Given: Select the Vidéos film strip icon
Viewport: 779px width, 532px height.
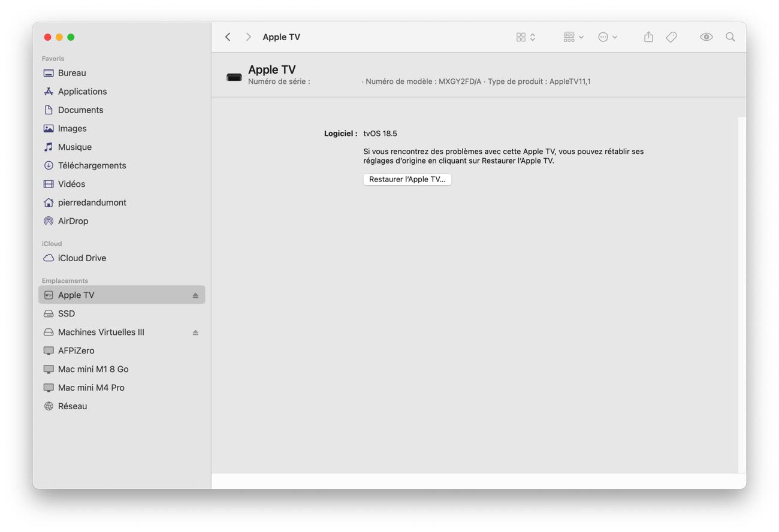Looking at the screenshot, I should pos(49,185).
